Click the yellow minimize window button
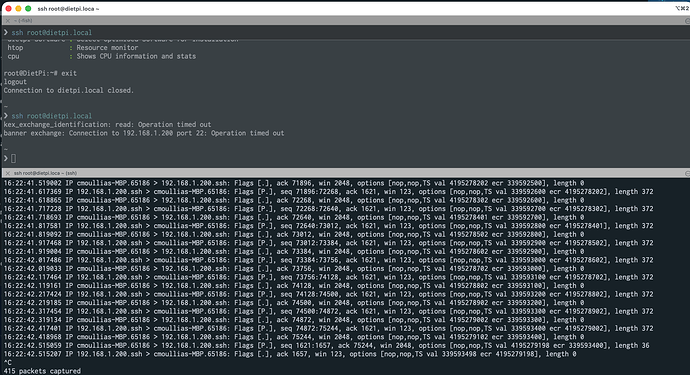This screenshot has height=375, width=690. [18, 8]
